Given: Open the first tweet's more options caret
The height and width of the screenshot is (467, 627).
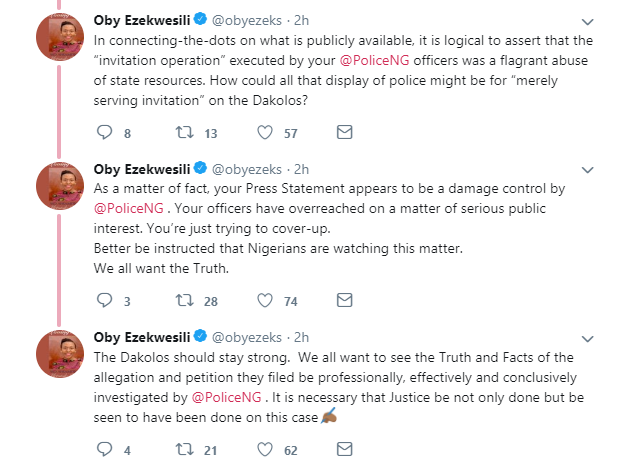Looking at the screenshot, I should 612,21.
